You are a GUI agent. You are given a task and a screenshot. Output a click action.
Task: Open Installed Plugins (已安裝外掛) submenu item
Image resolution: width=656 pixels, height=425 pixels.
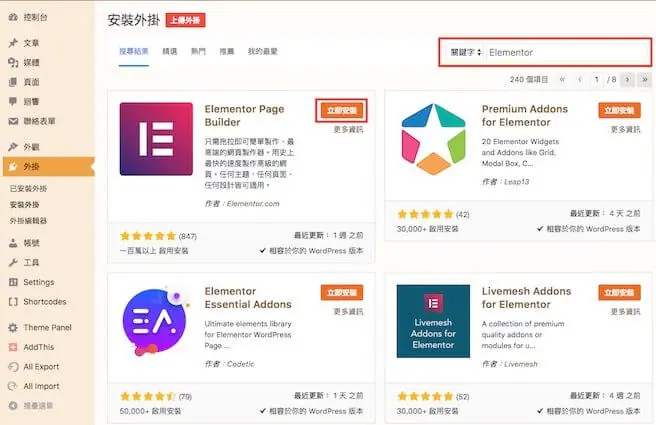(28, 189)
